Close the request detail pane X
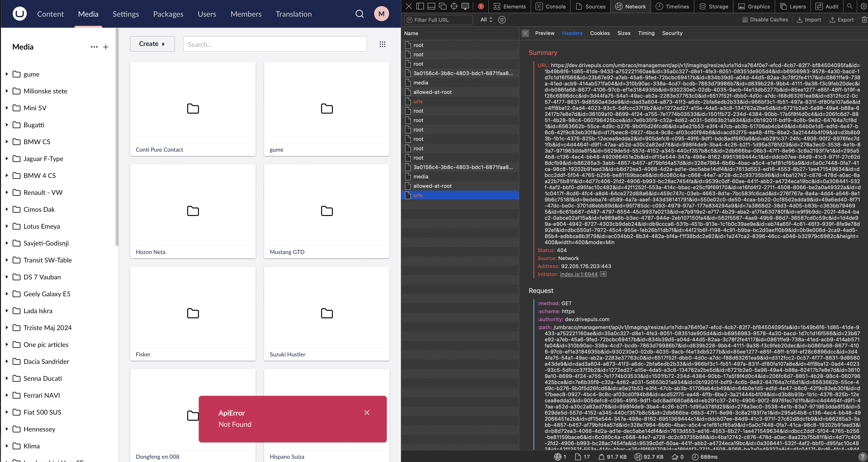The image size is (868, 462). (525, 33)
